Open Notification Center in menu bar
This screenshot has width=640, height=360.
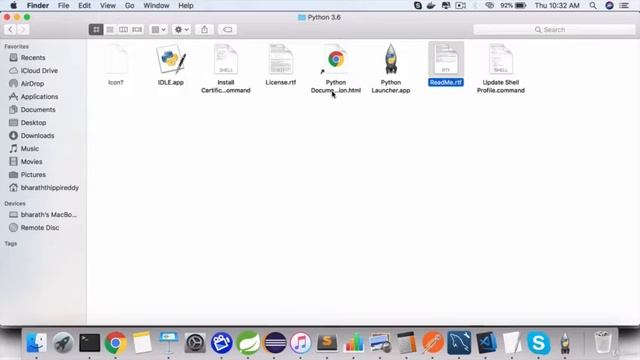tap(624, 6)
